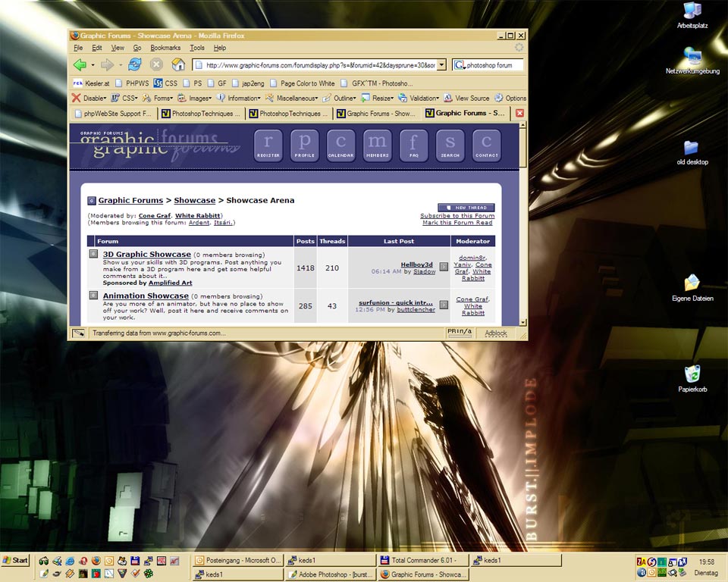Image resolution: width=728 pixels, height=582 pixels.
Task: Expand the Resize dropdown menu
Action: click(x=378, y=98)
